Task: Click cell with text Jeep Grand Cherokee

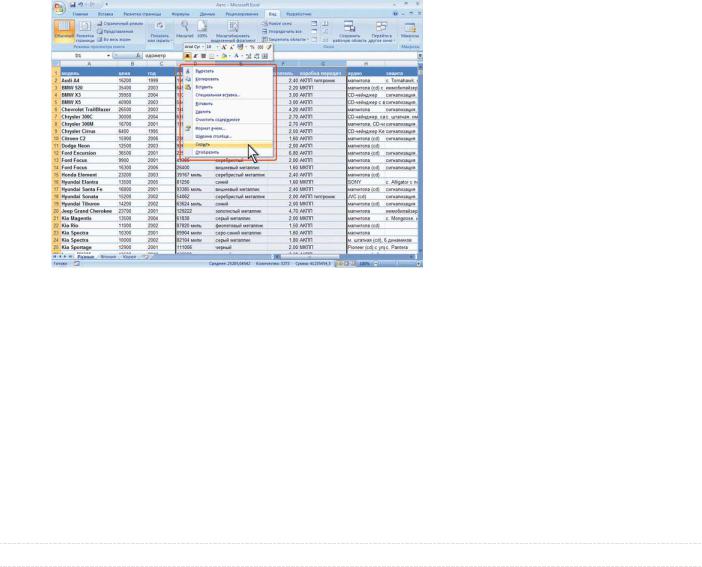Action: pos(89,211)
